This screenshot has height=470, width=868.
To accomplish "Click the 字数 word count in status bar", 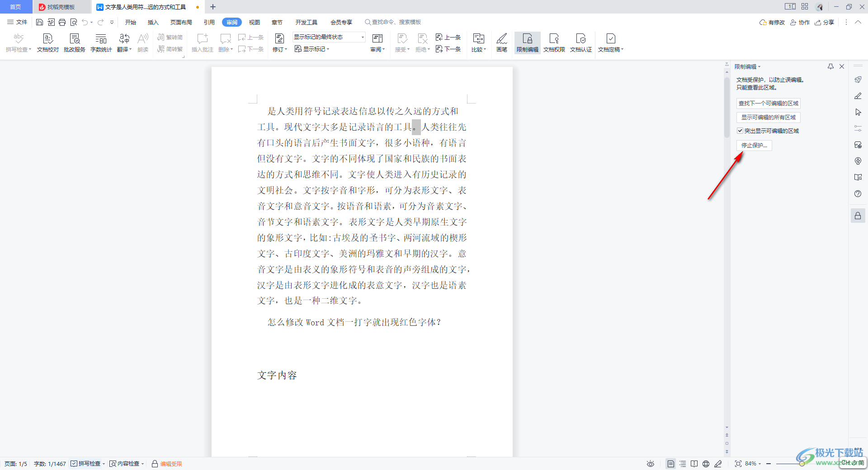I will pyautogui.click(x=50, y=464).
